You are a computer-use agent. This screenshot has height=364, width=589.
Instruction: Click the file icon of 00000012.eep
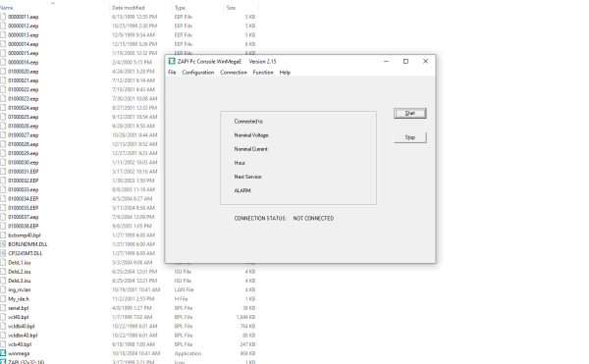3,26
